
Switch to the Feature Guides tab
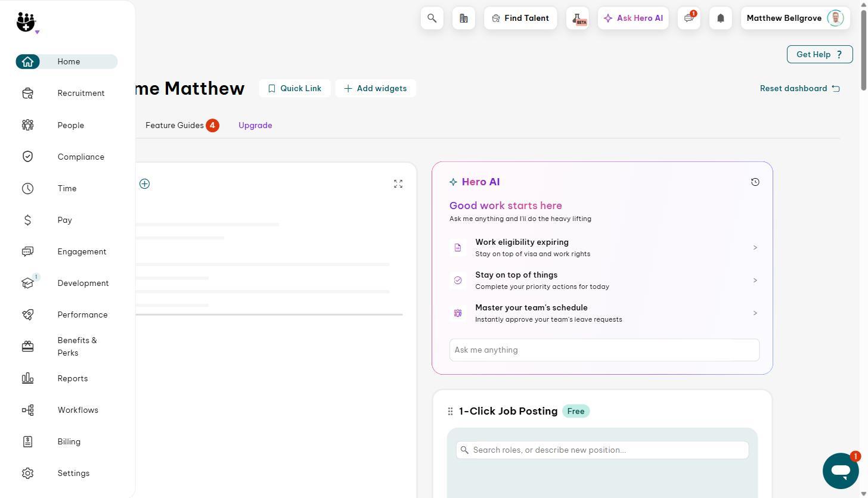182,125
